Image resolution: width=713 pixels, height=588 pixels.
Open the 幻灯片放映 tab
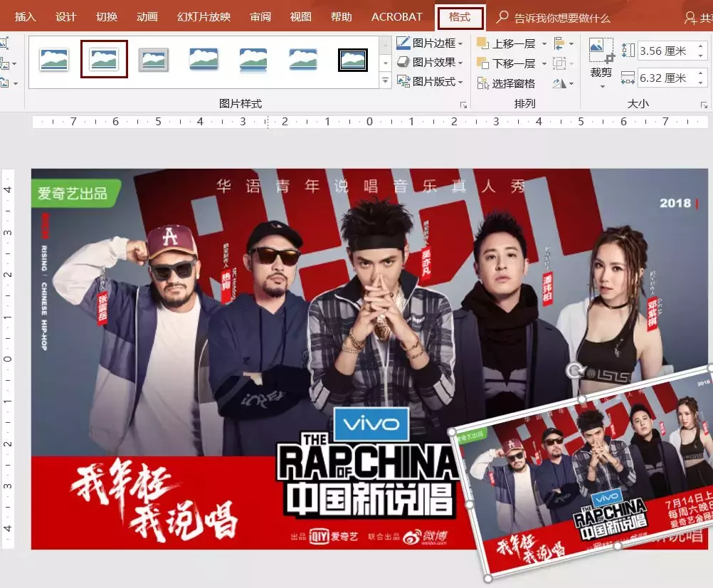[204, 17]
